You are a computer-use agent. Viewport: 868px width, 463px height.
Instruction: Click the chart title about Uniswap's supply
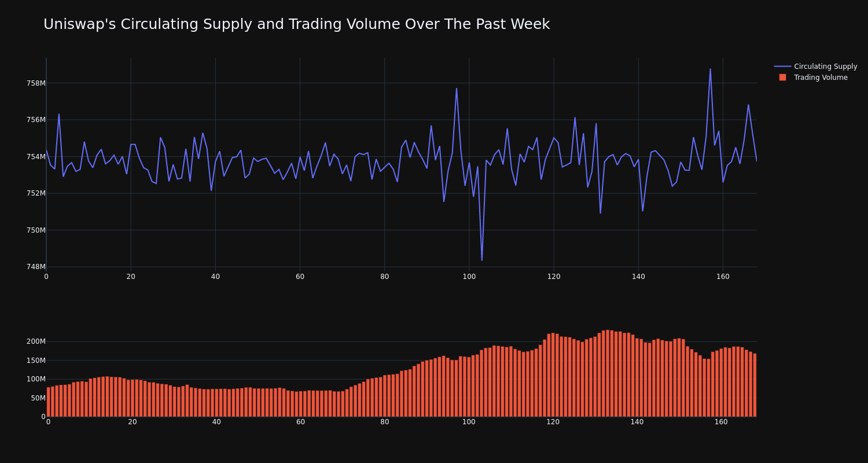pyautogui.click(x=296, y=24)
